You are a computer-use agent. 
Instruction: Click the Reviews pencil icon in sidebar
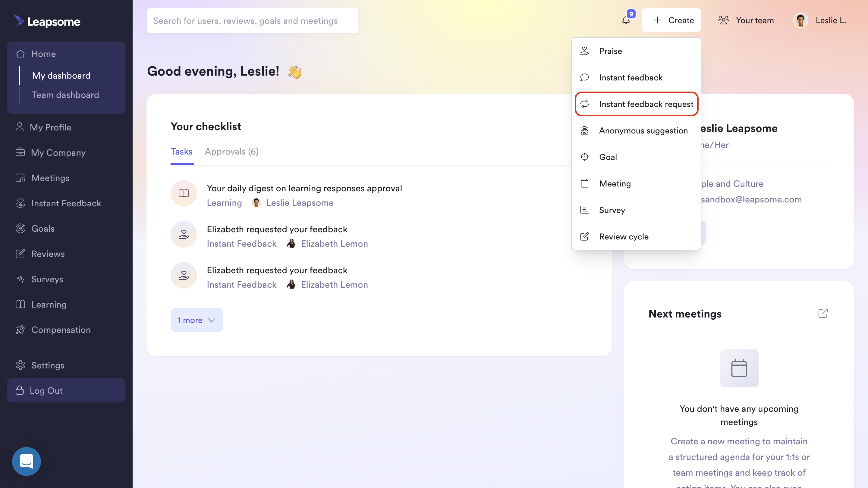pos(20,254)
